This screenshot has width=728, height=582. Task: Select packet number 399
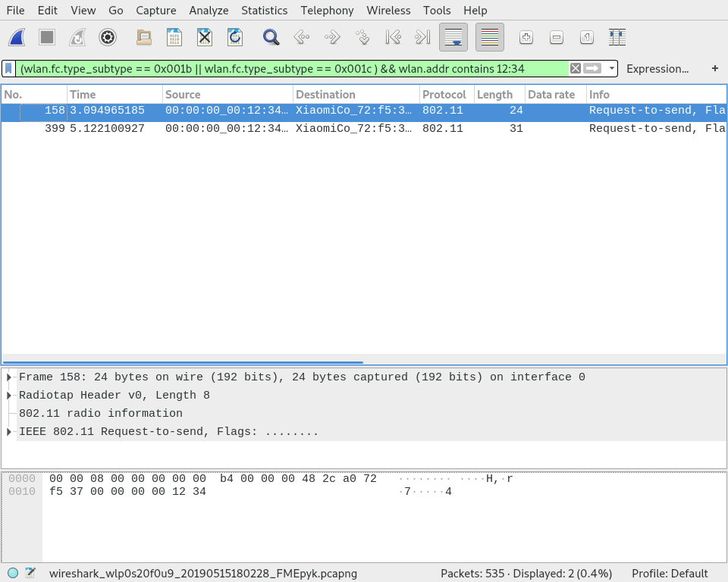pyautogui.click(x=227, y=128)
